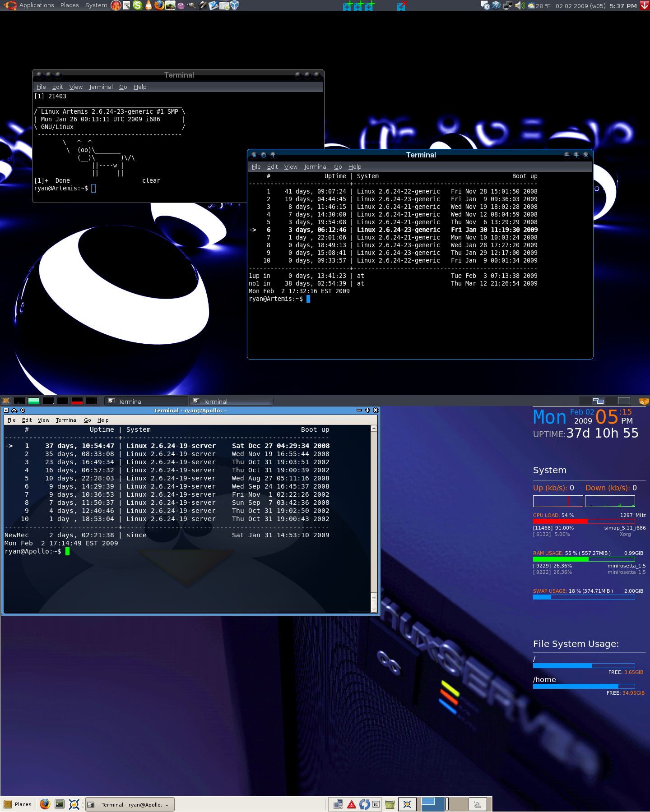Click scrollbar up arrow in Apollo terminal
Screen dimensions: 650x812
(x=374, y=429)
